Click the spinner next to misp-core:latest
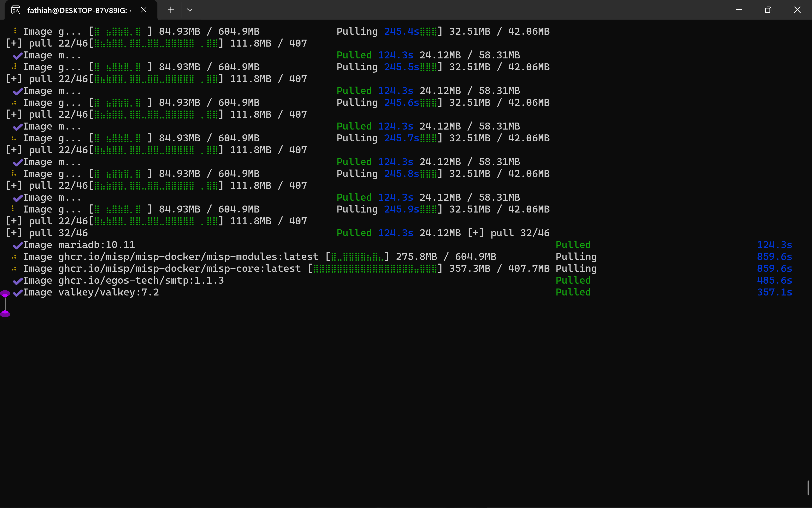Image resolution: width=812 pixels, height=508 pixels. coord(14,269)
